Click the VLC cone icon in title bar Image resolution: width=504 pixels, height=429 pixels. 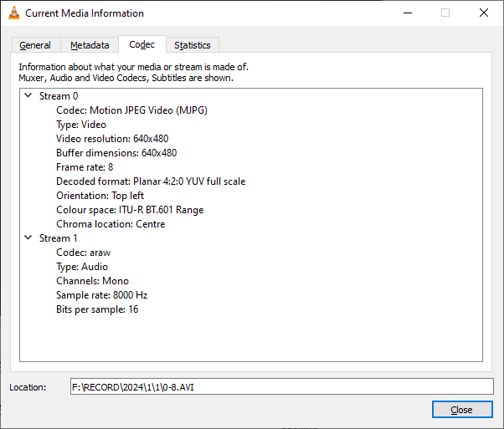coord(13,13)
